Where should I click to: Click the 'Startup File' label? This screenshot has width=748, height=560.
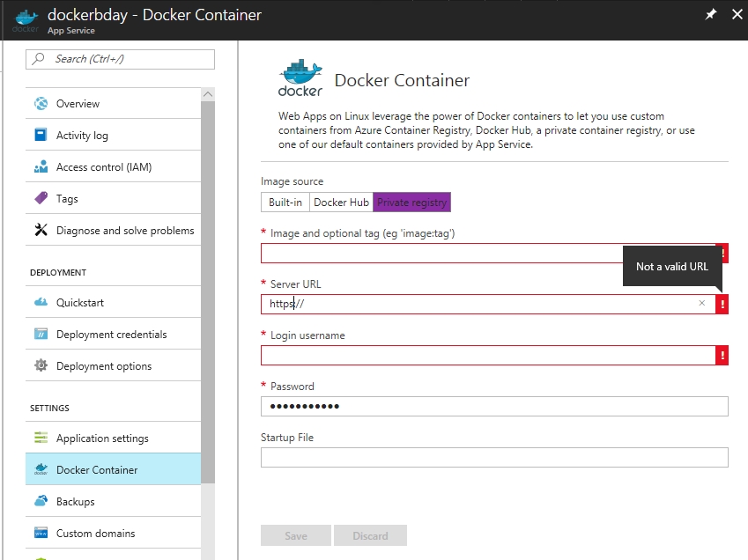point(287,437)
